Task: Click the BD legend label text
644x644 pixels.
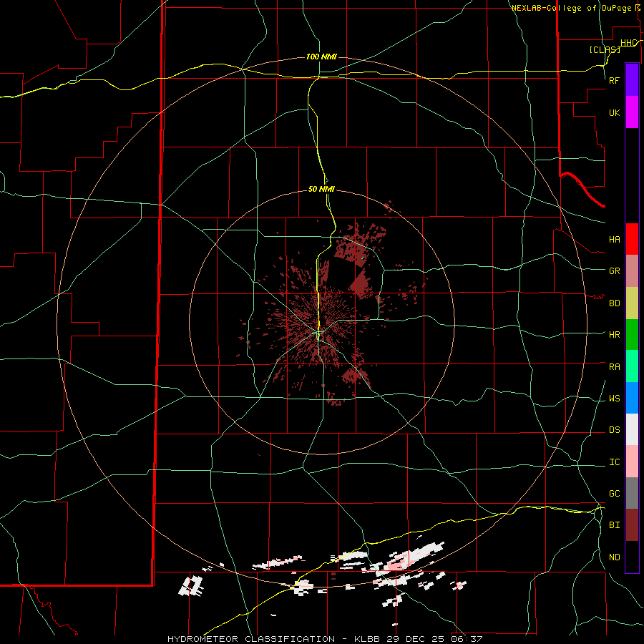Action: 615,303
